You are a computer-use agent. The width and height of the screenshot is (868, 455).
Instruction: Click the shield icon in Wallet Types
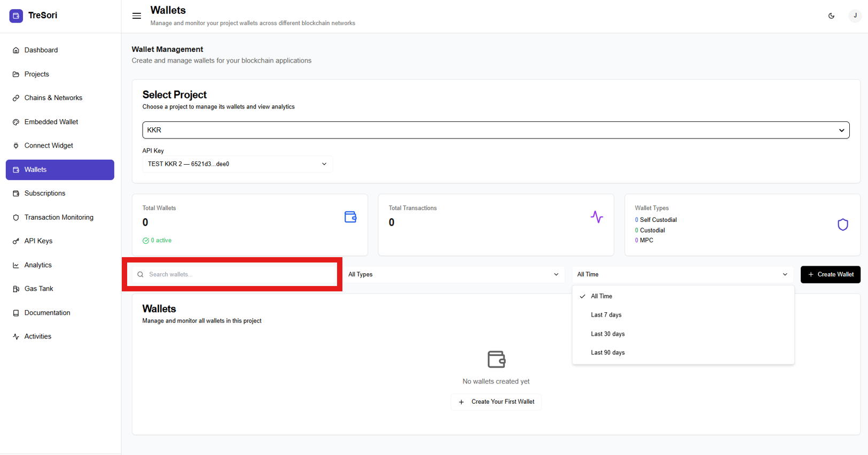(x=842, y=225)
